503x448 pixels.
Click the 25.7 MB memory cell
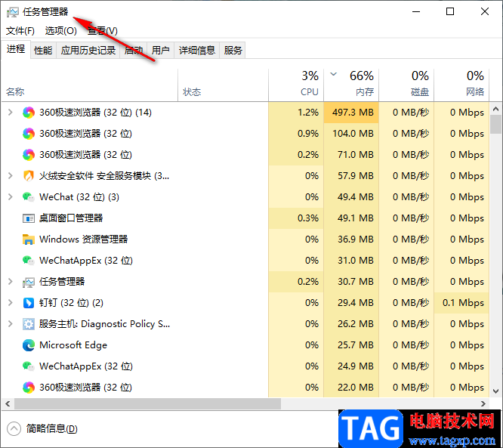point(351,345)
